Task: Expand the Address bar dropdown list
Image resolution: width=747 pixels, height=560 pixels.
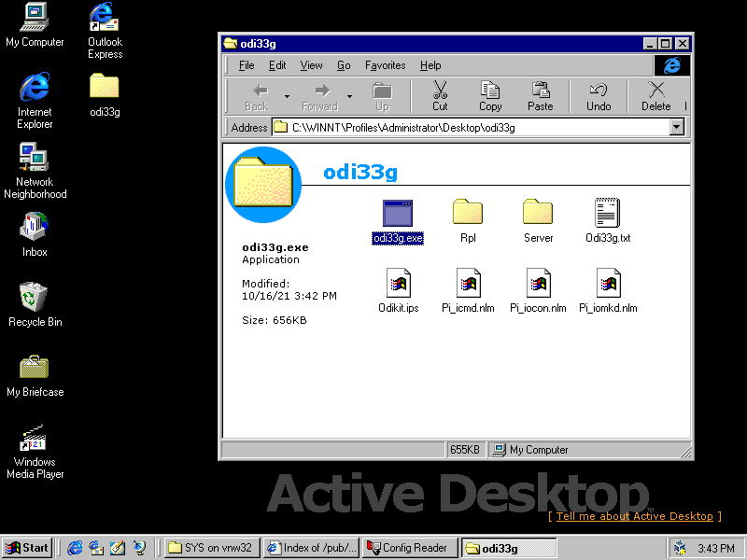Action: coord(676,127)
